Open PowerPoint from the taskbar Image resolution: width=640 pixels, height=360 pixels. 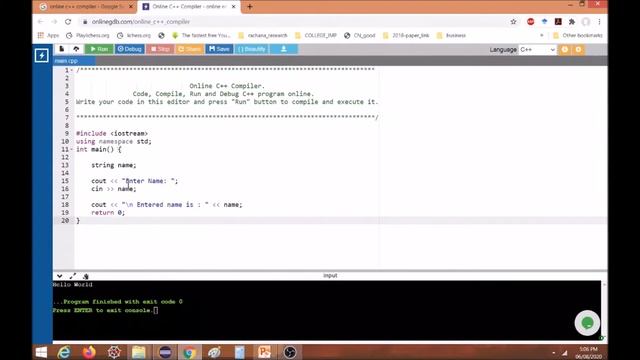[264, 352]
